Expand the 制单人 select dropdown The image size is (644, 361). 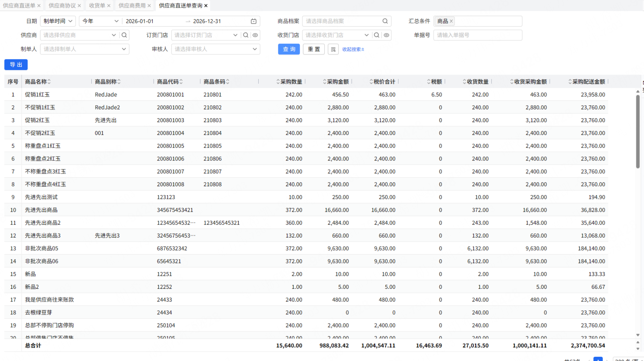[124, 49]
